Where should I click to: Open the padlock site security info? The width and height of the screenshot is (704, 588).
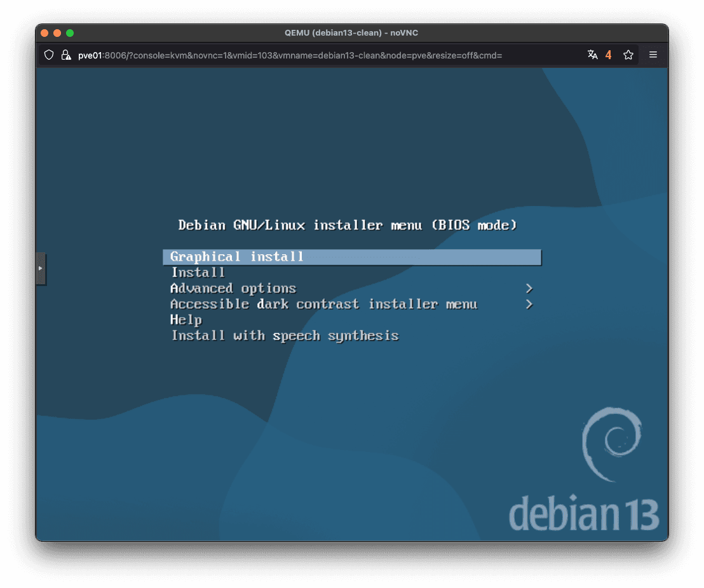pos(66,55)
